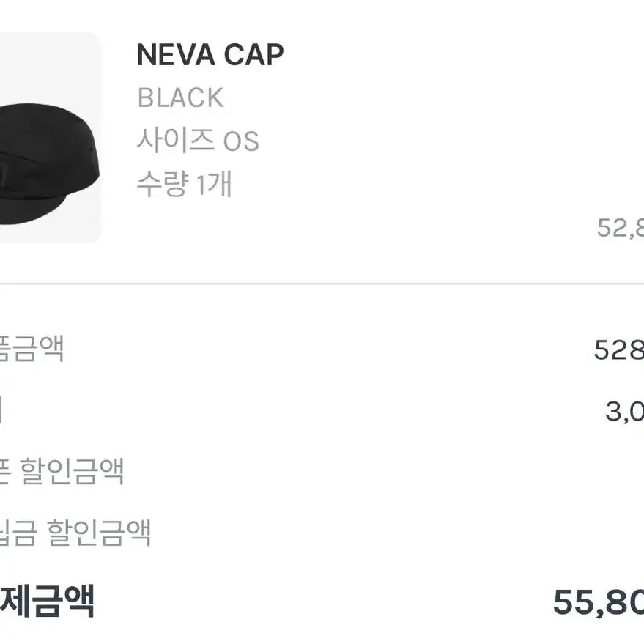Click the shipping fee row label

[x=1, y=410]
